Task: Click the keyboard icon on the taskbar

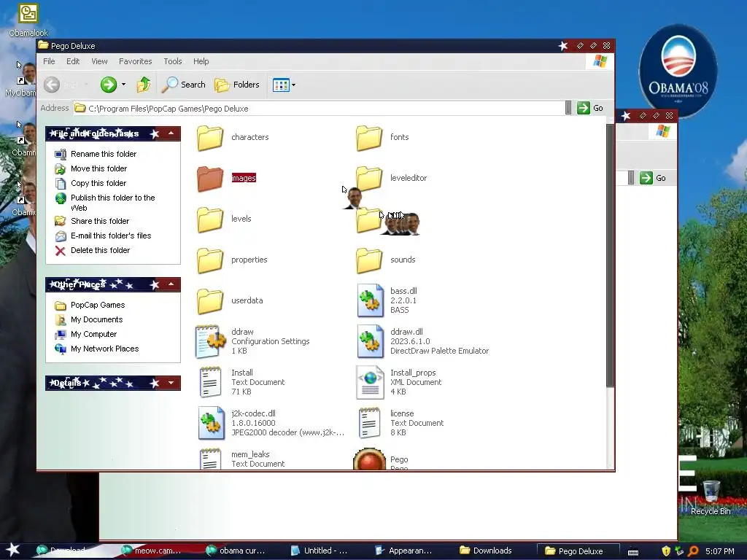Action: coord(633,552)
